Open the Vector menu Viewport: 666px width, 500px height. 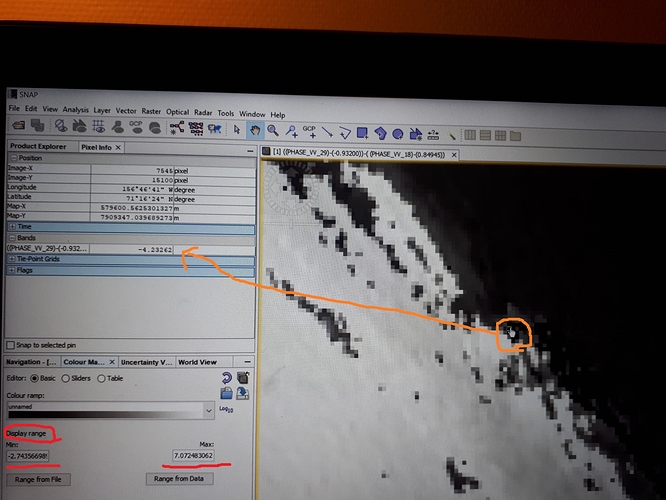click(x=126, y=111)
